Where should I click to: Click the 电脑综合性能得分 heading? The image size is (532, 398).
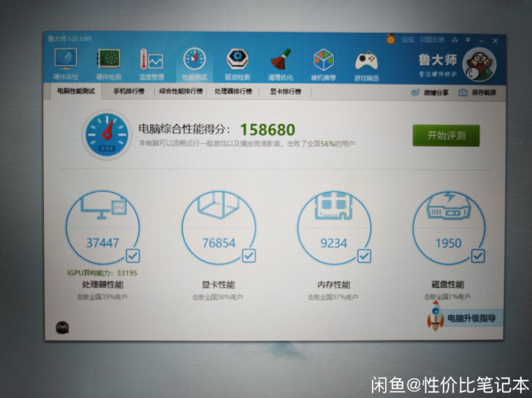184,129
